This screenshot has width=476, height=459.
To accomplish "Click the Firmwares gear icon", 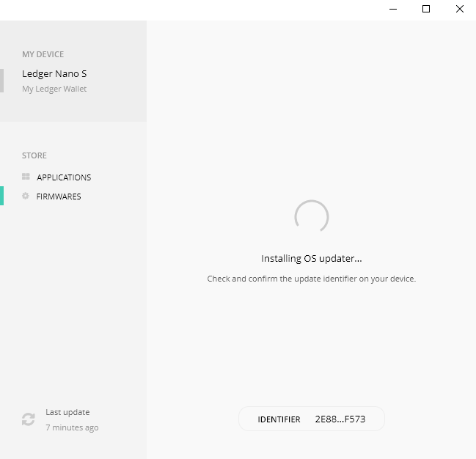I will [x=26, y=196].
